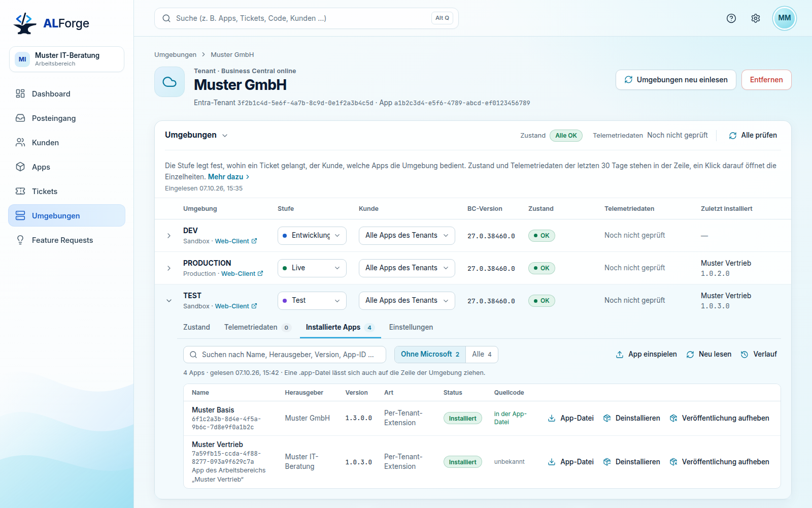
Task: Expand the DEV environment row
Action: pos(169,236)
